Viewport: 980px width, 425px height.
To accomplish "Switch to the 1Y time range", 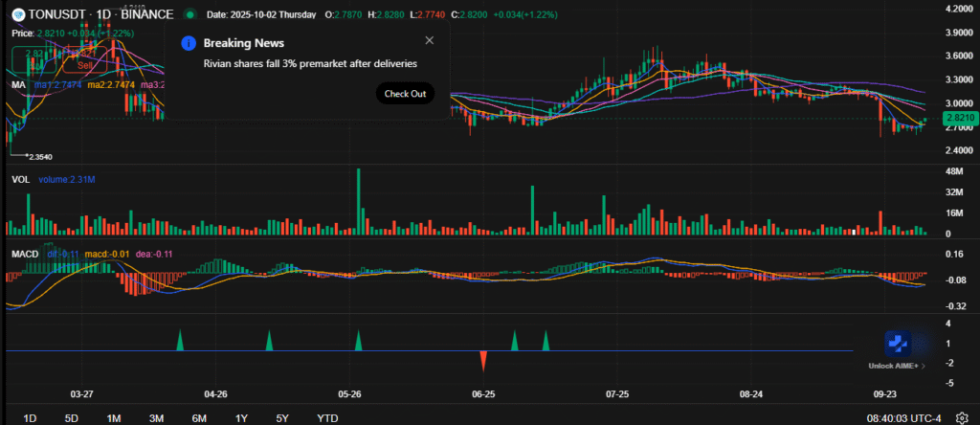I will 241,418.
